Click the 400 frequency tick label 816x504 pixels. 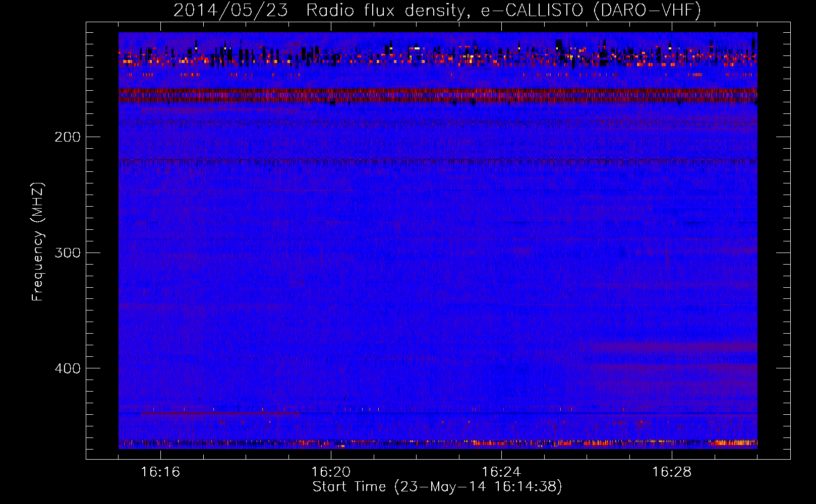(x=68, y=368)
